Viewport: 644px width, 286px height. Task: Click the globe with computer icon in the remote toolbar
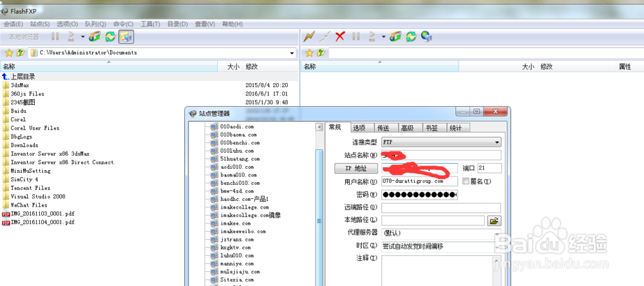point(427,37)
